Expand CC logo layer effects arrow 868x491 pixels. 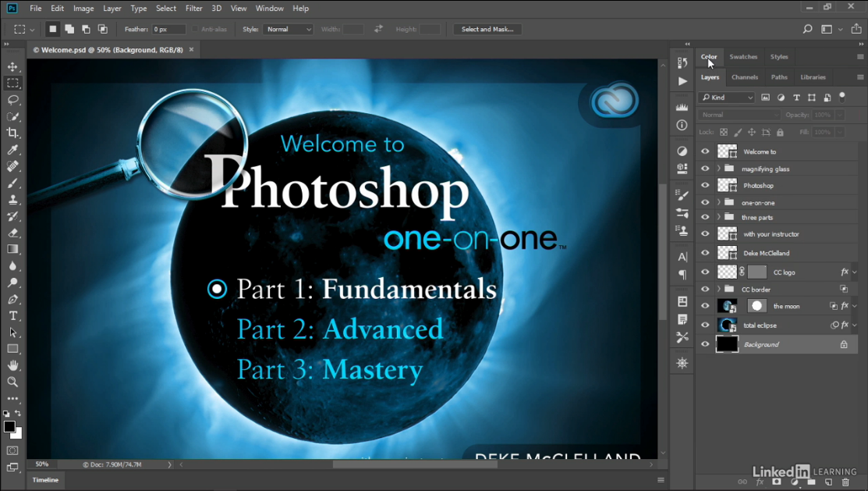click(x=855, y=272)
